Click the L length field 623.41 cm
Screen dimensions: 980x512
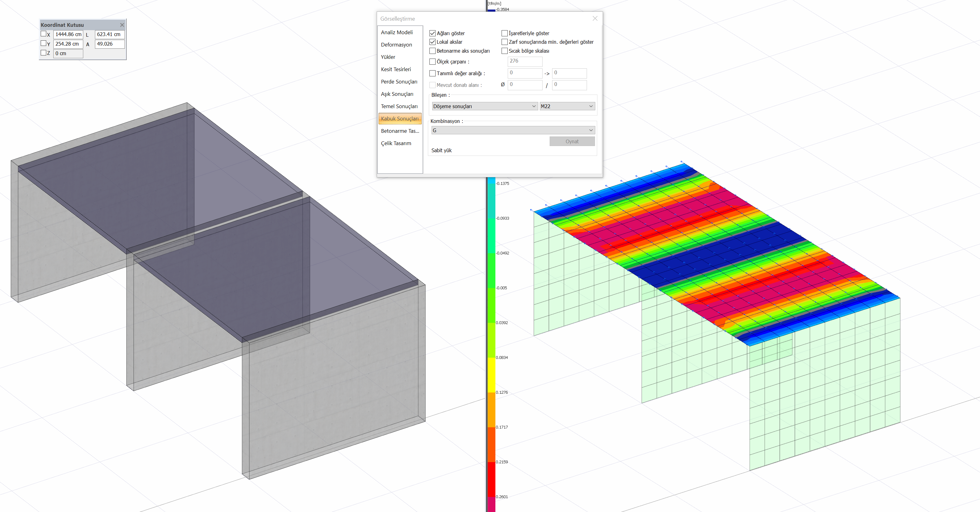(x=110, y=34)
